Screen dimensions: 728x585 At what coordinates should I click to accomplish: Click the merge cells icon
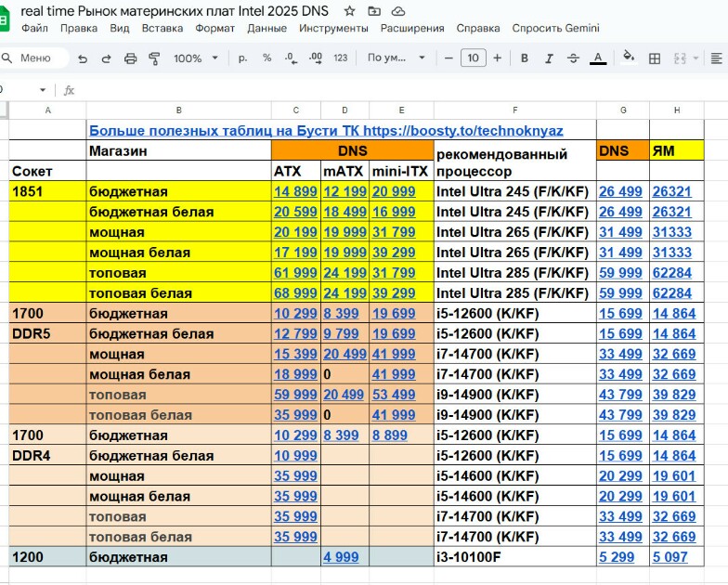680,58
